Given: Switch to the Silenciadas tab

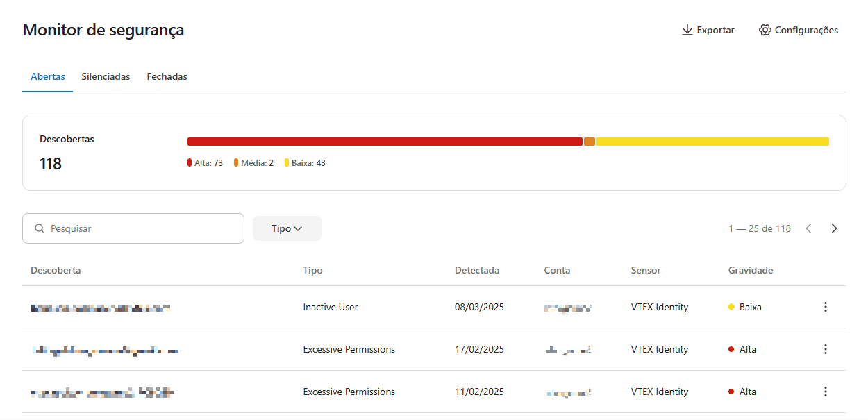Looking at the screenshot, I should 106,76.
